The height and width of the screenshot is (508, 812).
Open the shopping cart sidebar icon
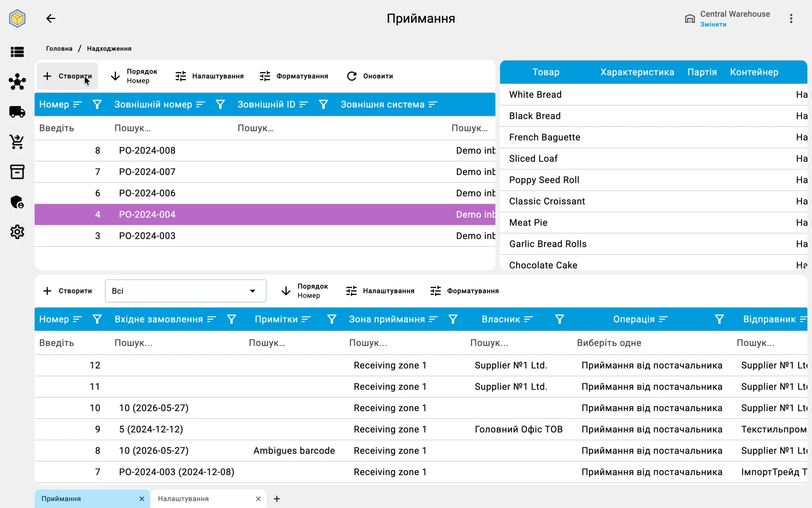17,142
